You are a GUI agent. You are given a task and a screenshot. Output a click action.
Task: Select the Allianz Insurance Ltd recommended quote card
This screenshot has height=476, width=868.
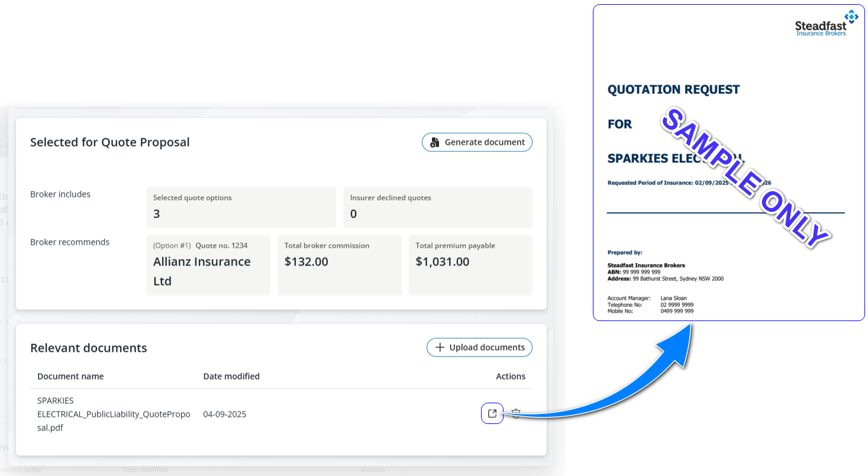208,265
